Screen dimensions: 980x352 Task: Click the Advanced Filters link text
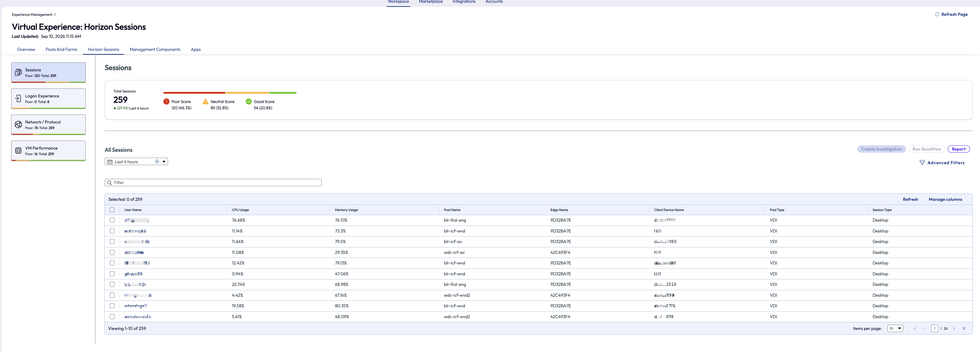tap(946, 163)
